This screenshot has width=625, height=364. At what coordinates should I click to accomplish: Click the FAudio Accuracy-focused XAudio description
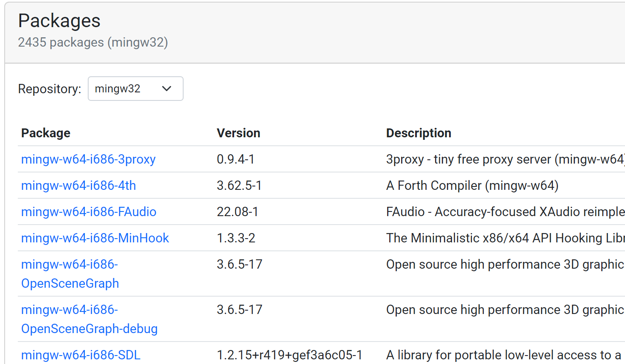[505, 212]
